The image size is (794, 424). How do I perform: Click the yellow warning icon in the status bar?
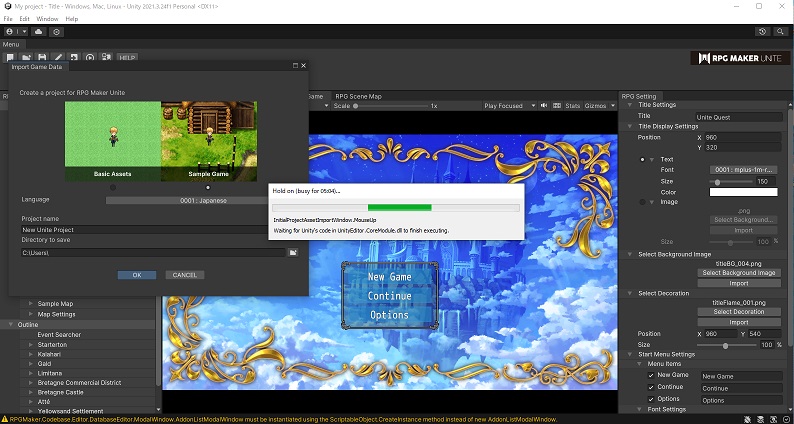(5, 419)
